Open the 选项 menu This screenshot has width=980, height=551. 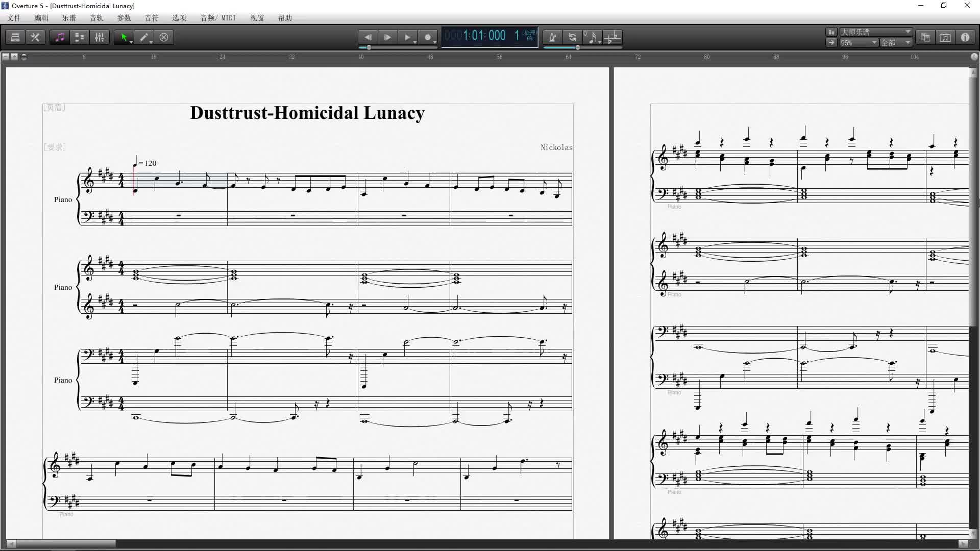pos(179,18)
